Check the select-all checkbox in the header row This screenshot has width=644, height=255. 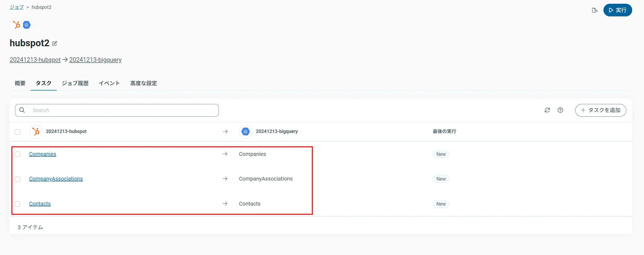pos(17,132)
